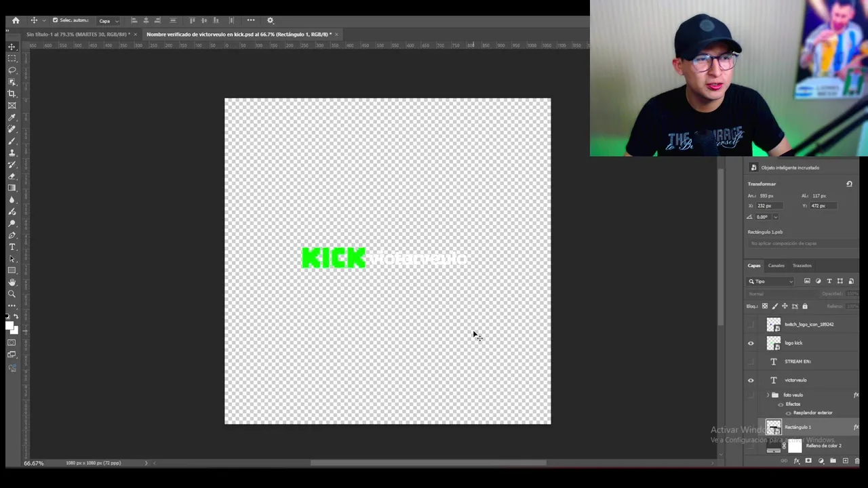
Task: Select the Crop tool
Action: (12, 94)
